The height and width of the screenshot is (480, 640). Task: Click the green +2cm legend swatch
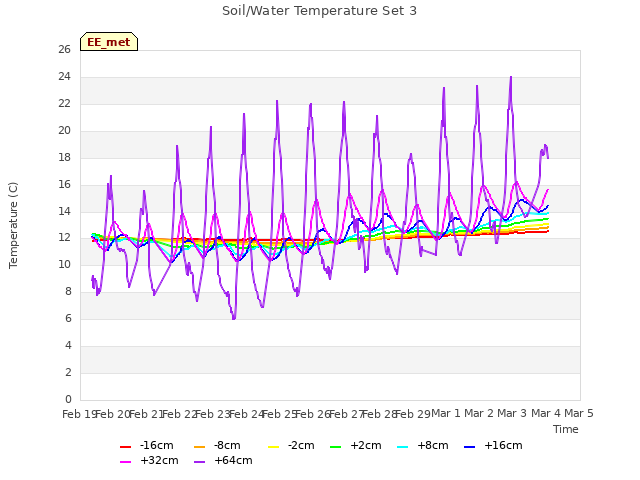tap(336, 447)
